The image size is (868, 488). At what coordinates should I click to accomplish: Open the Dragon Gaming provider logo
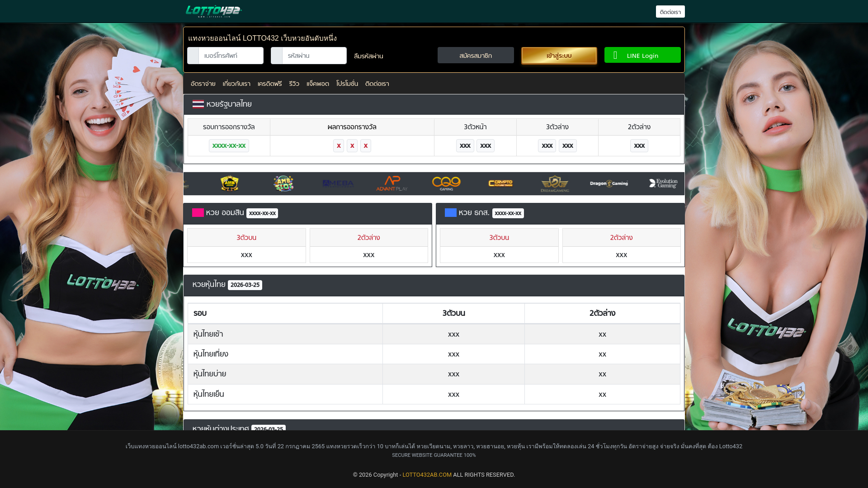click(609, 183)
